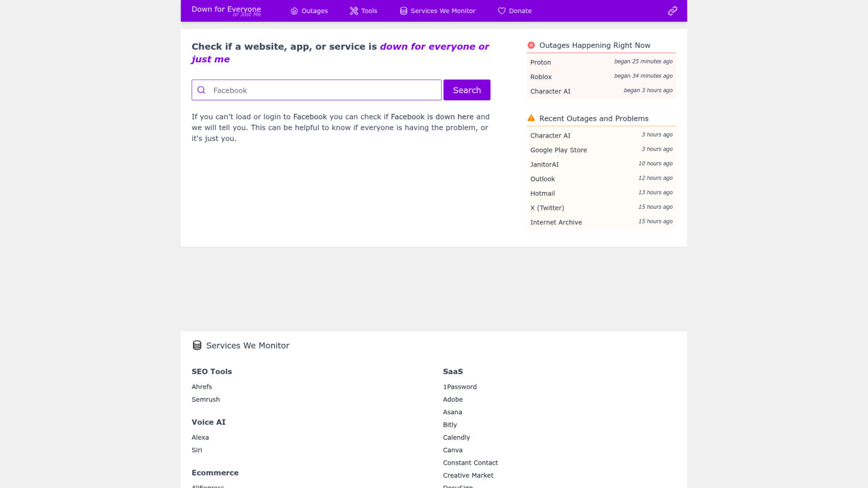
Task: Go to the Bitly service page
Action: point(450,425)
